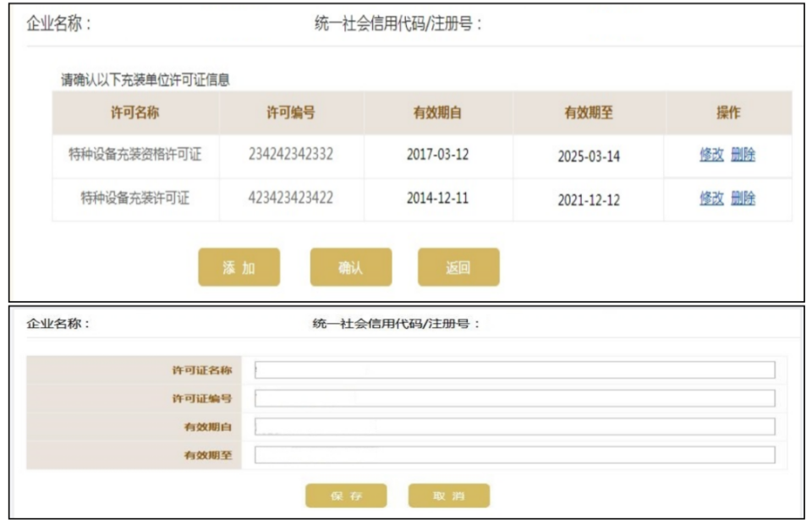Focus the 许可证名称 input field
The image size is (812, 525).
tap(515, 369)
